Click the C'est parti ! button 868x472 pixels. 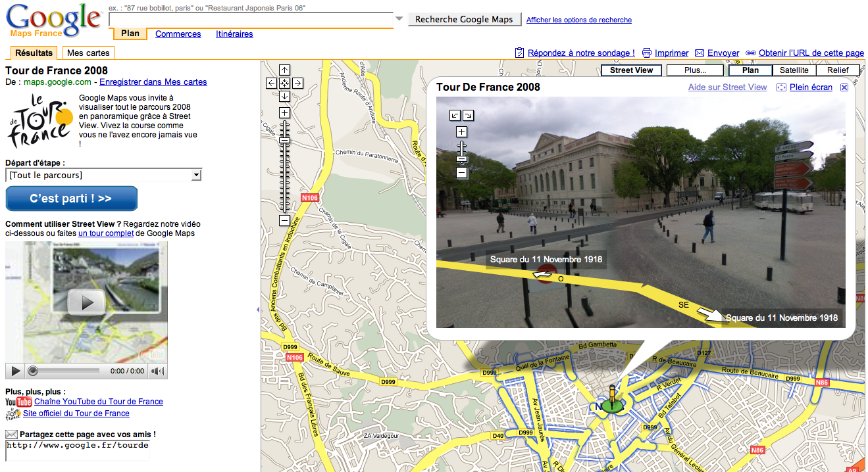(x=71, y=199)
